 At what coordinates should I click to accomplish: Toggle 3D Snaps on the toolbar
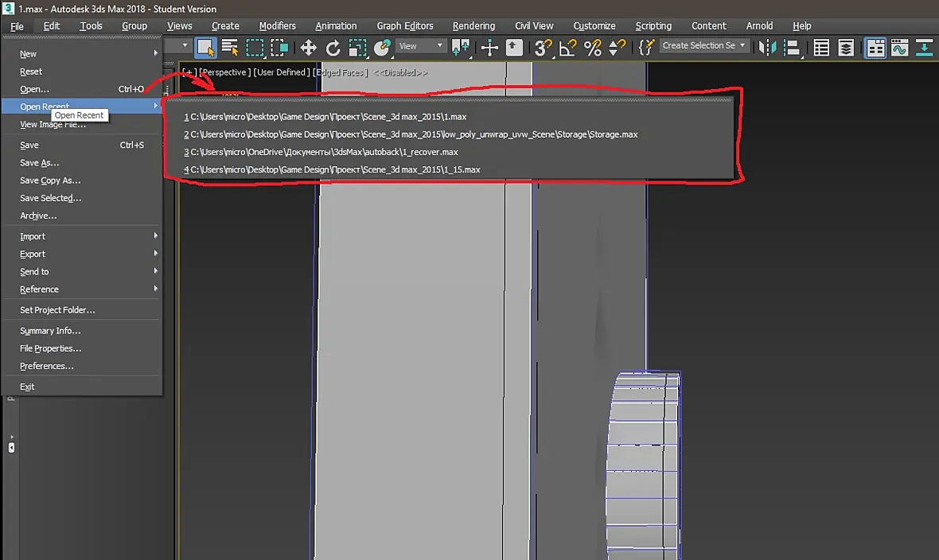(x=544, y=47)
